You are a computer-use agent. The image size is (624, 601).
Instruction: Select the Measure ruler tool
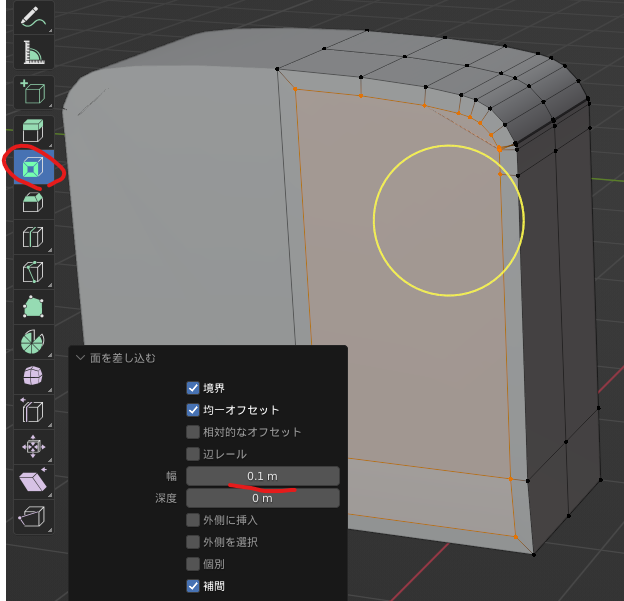(33, 53)
